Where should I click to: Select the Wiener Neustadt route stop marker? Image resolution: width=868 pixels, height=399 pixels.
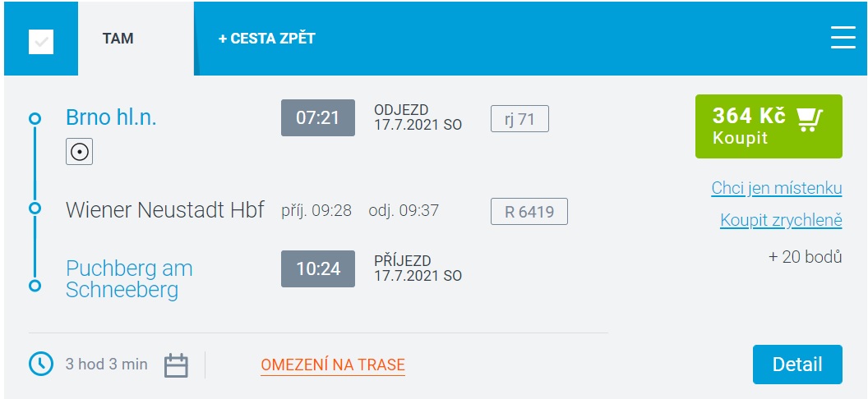tap(35, 209)
